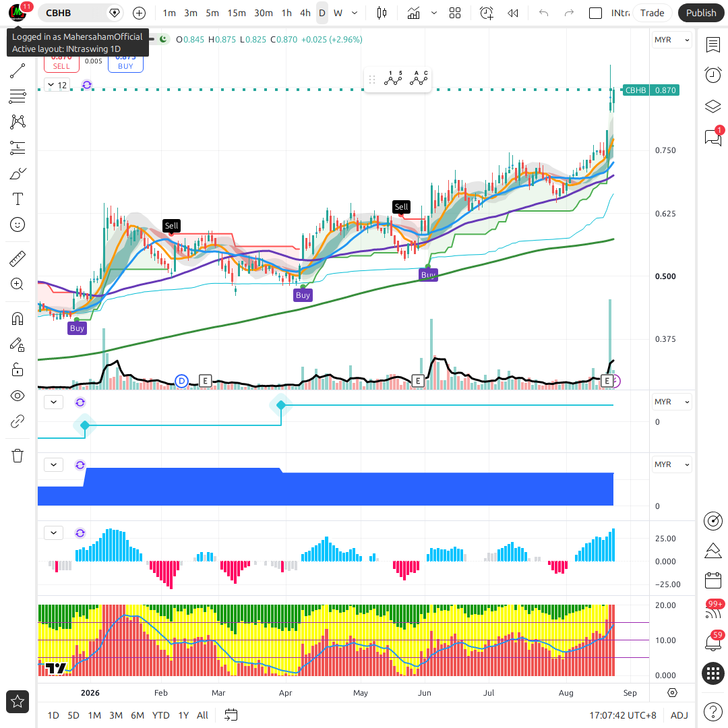This screenshot has width=728, height=728.
Task: Select the Text annotation tool
Action: click(18, 199)
